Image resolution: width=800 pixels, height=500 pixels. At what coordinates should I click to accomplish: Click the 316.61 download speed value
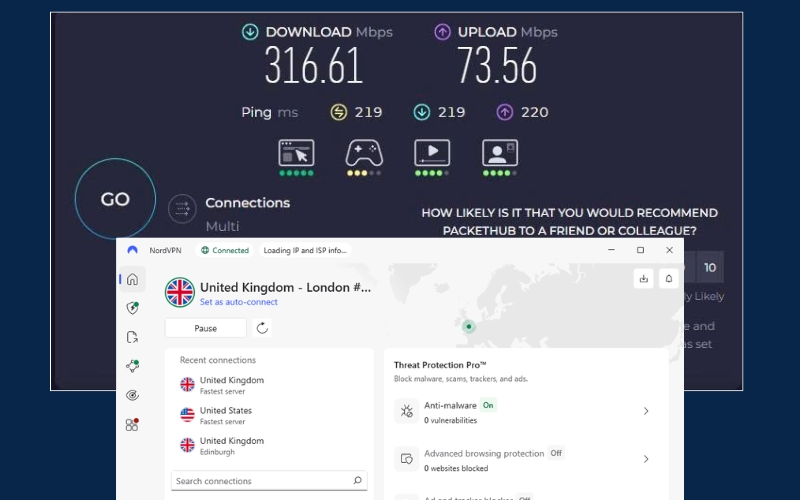314,65
